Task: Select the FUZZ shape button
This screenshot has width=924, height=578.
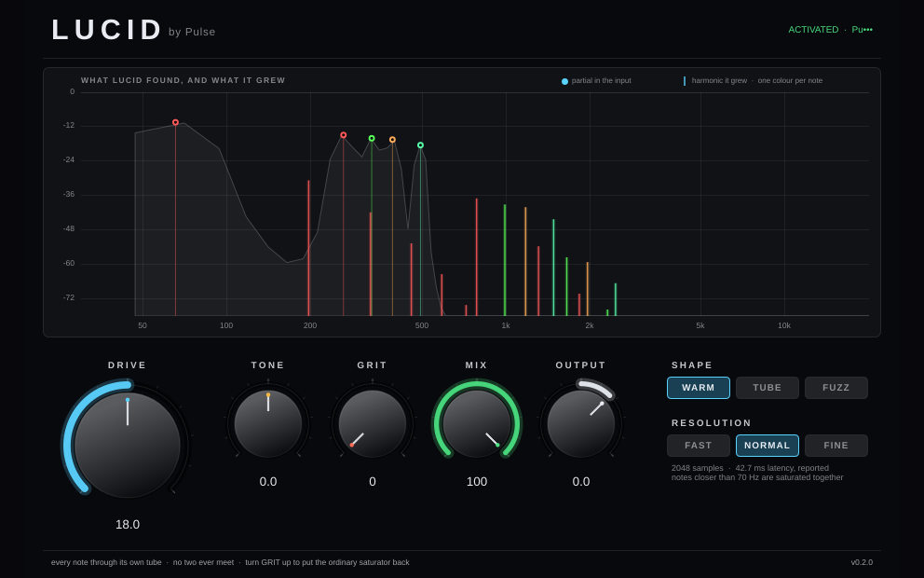Action: tap(836, 388)
